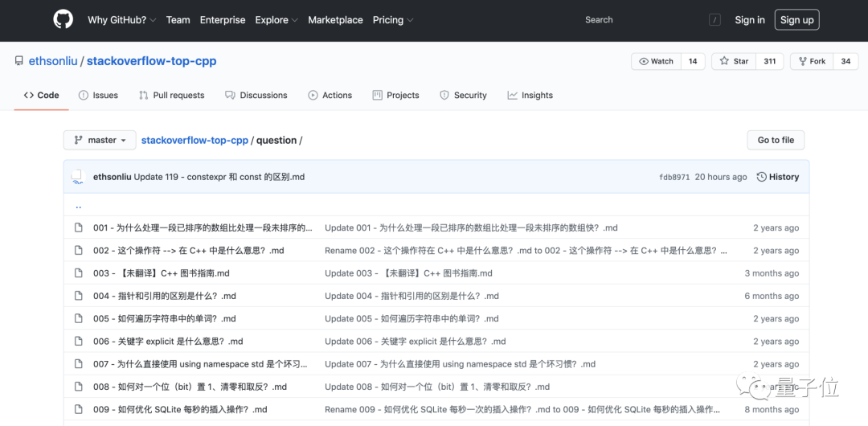Open file 001 - 为什么处理一段已排序的数组 file
The width and height of the screenshot is (868, 426).
(x=203, y=227)
